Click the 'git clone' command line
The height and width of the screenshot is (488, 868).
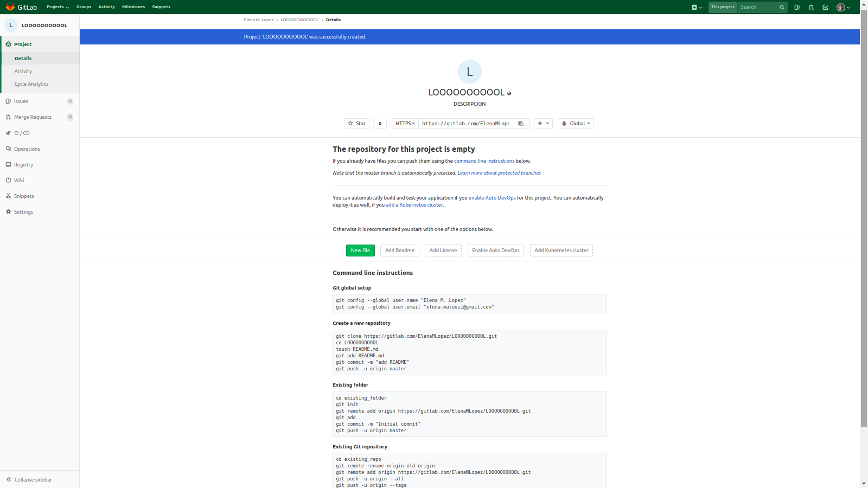pos(416,336)
